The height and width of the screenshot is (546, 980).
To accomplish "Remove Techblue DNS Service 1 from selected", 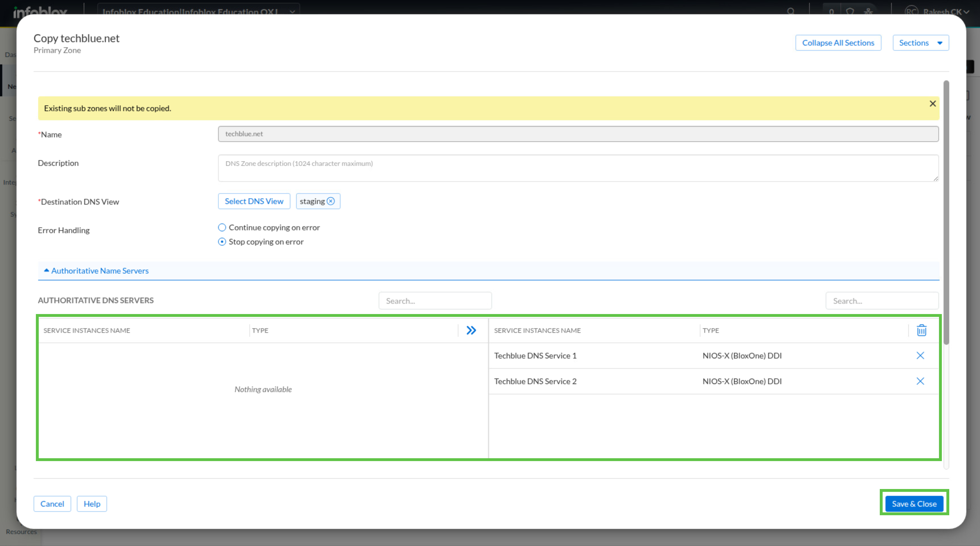I will (x=920, y=355).
